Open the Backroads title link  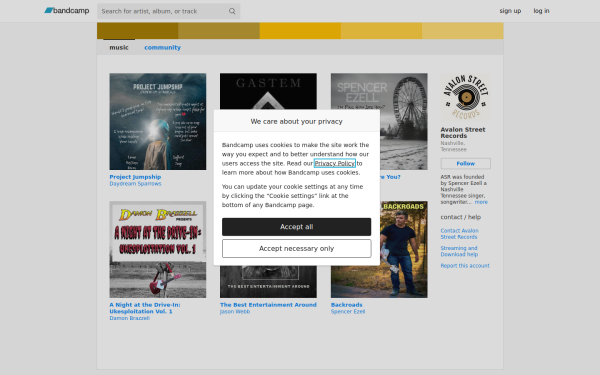point(346,305)
